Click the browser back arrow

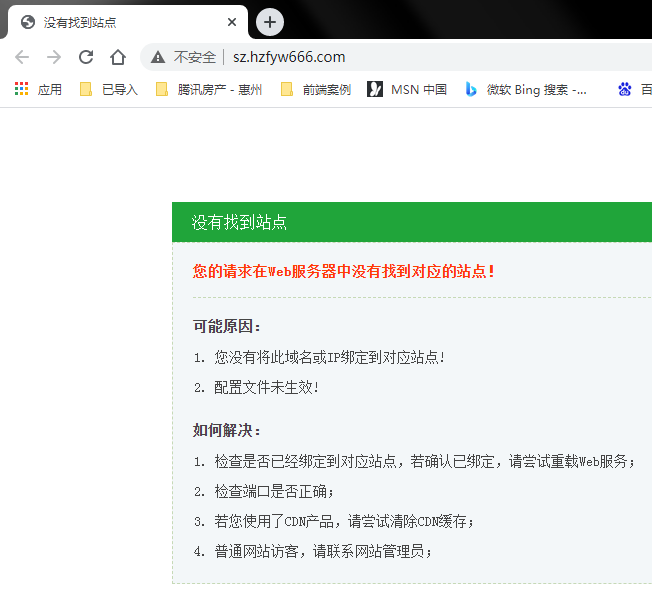(x=22, y=57)
